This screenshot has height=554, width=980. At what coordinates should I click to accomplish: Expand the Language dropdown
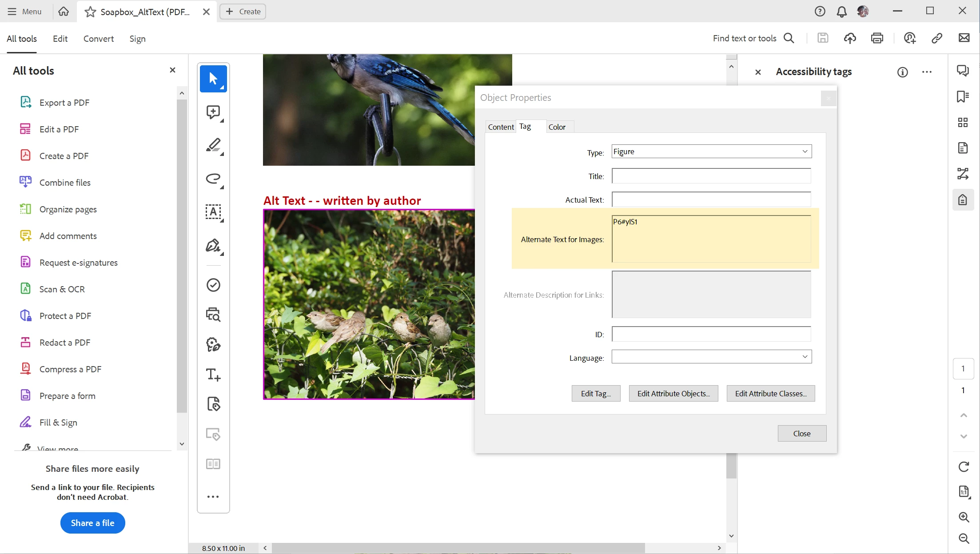(711, 357)
